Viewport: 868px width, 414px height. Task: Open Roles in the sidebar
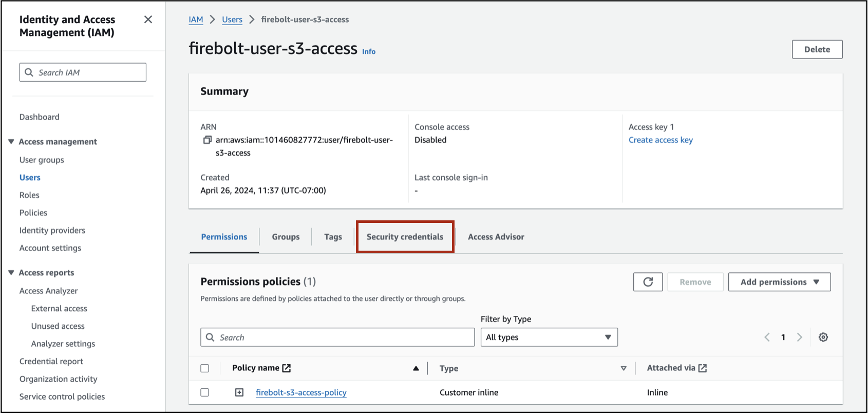[x=29, y=195]
